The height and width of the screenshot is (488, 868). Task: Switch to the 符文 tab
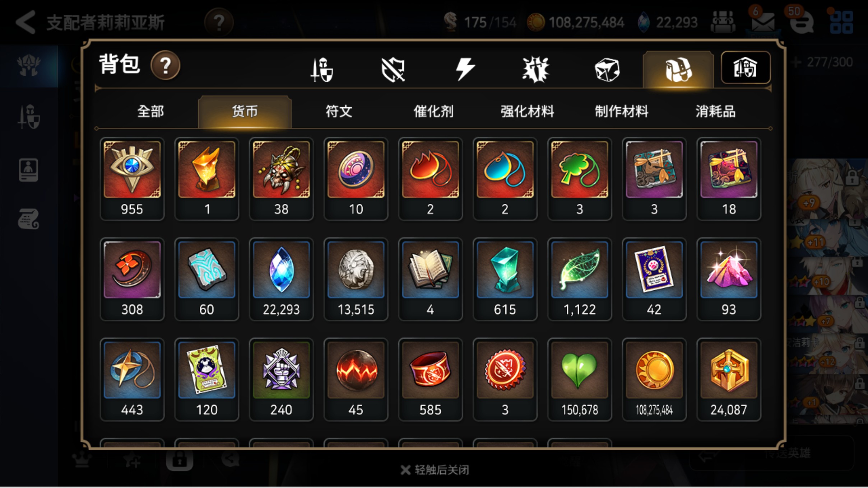339,111
